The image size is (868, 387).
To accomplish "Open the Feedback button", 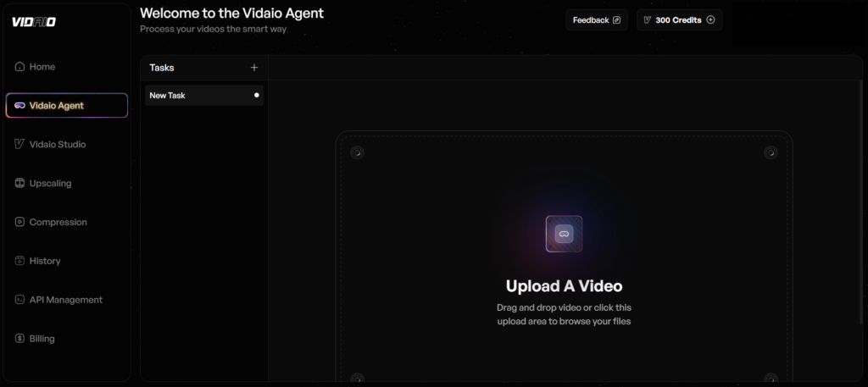I will point(597,20).
